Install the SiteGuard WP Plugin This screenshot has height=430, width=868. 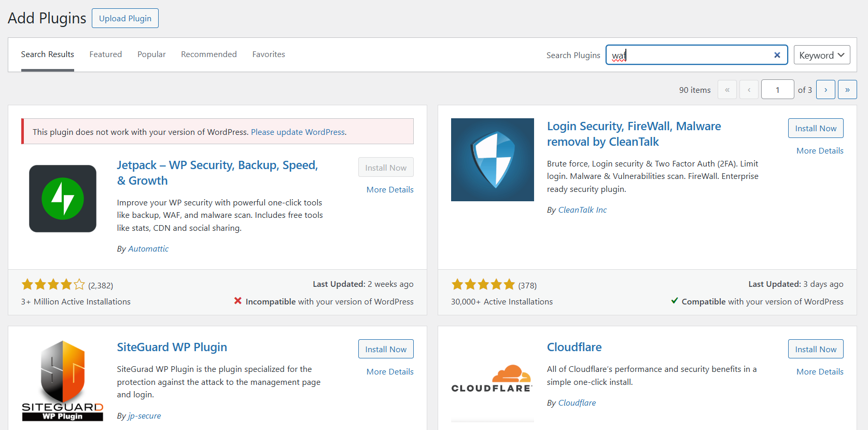coord(386,349)
